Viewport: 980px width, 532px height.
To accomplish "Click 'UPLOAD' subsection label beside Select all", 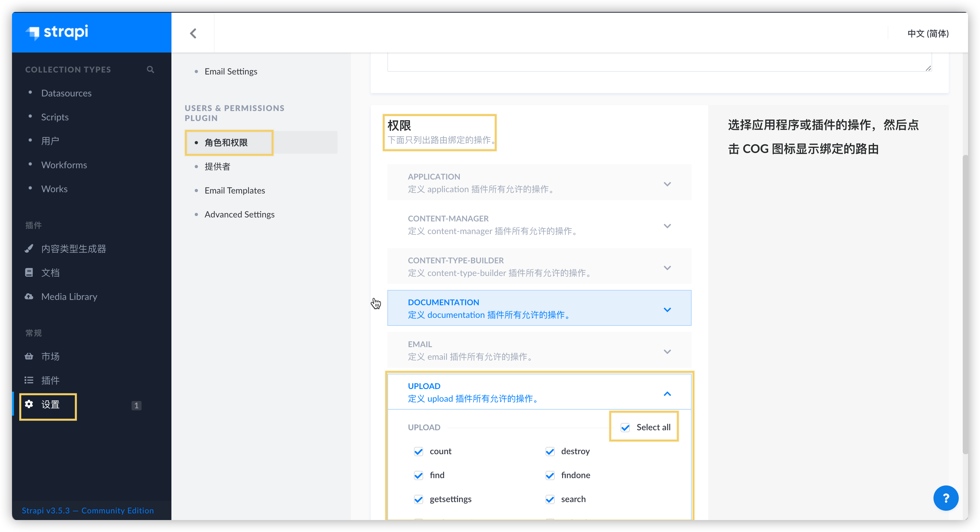I will tap(424, 427).
